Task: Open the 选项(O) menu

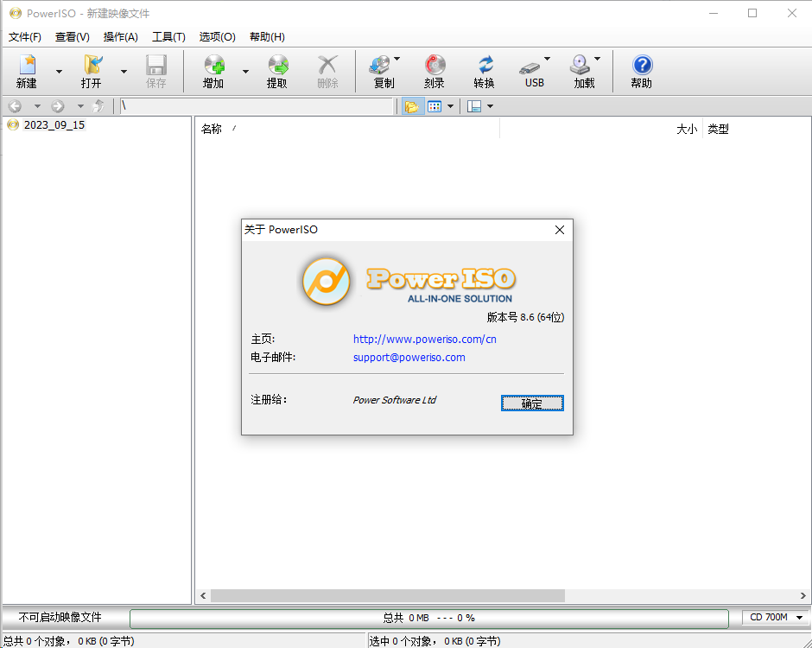Action: coord(217,37)
